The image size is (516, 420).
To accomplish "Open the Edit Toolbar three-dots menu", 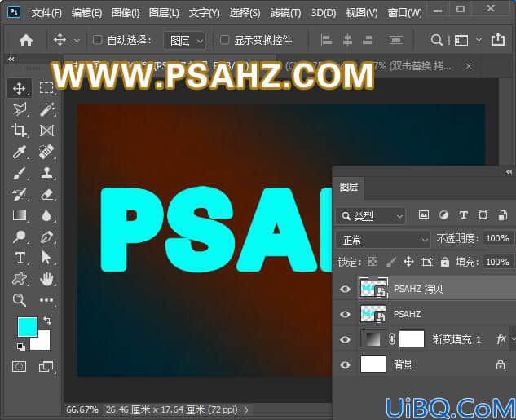I will point(46,300).
